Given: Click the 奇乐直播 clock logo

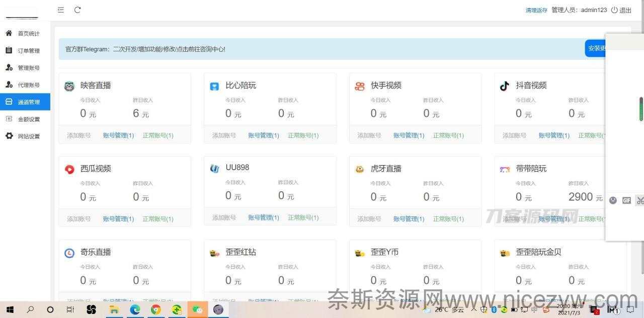Looking at the screenshot, I should [69, 253].
